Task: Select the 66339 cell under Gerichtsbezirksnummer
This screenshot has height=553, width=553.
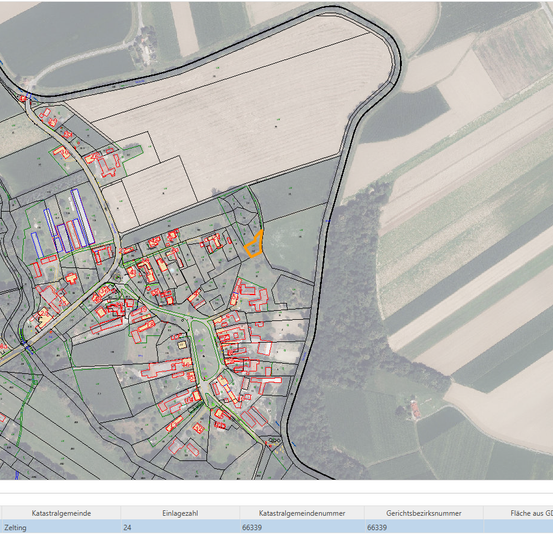Action: pyautogui.click(x=424, y=527)
